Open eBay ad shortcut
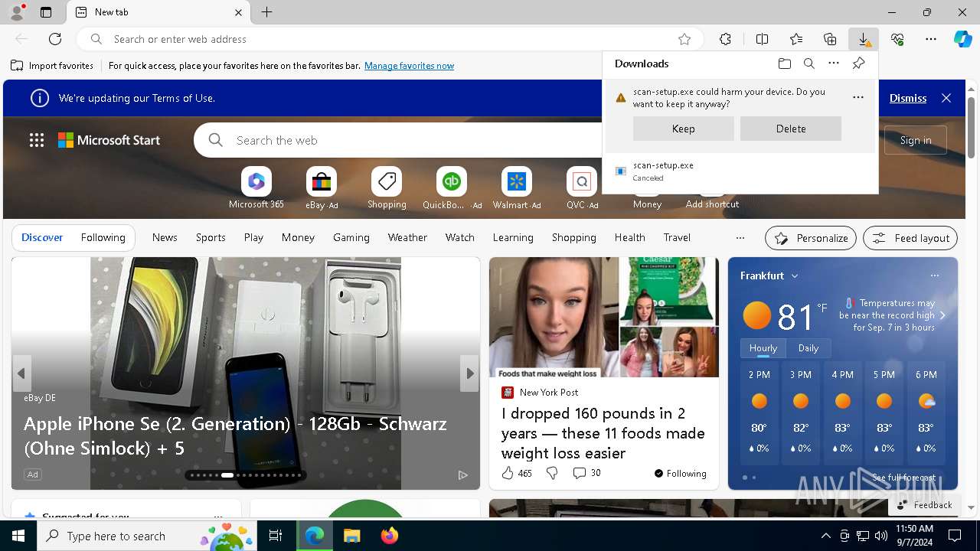Viewport: 980px width, 551px height. tap(322, 188)
